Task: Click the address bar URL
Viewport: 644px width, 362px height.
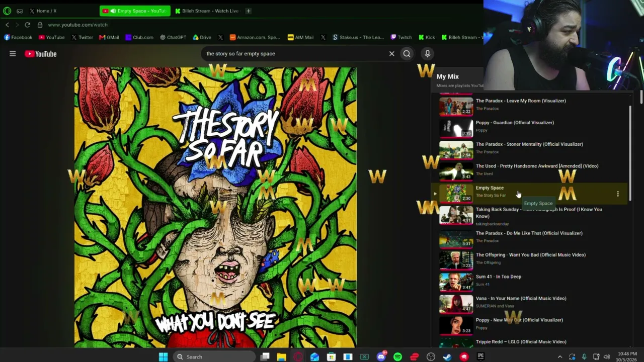Action: tap(78, 25)
